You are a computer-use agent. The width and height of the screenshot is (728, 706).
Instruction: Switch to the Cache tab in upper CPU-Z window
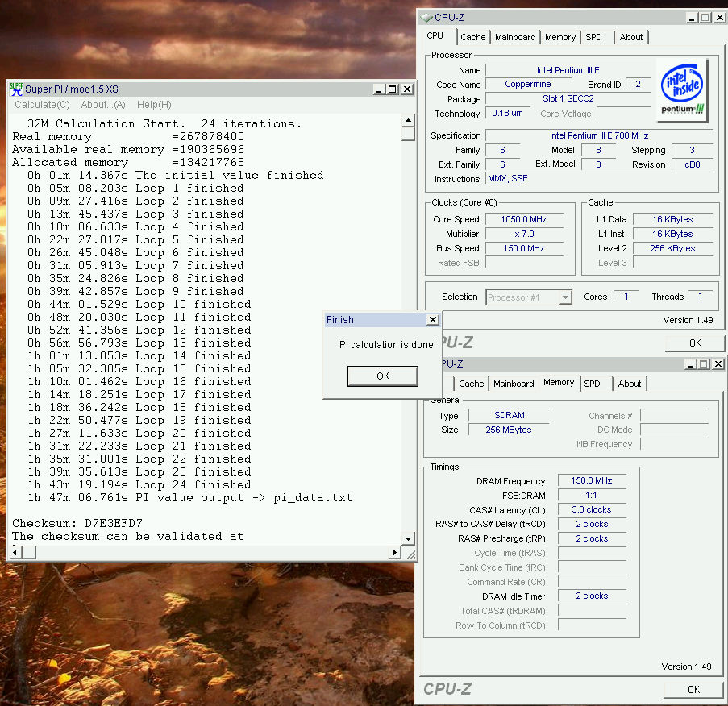coord(473,37)
